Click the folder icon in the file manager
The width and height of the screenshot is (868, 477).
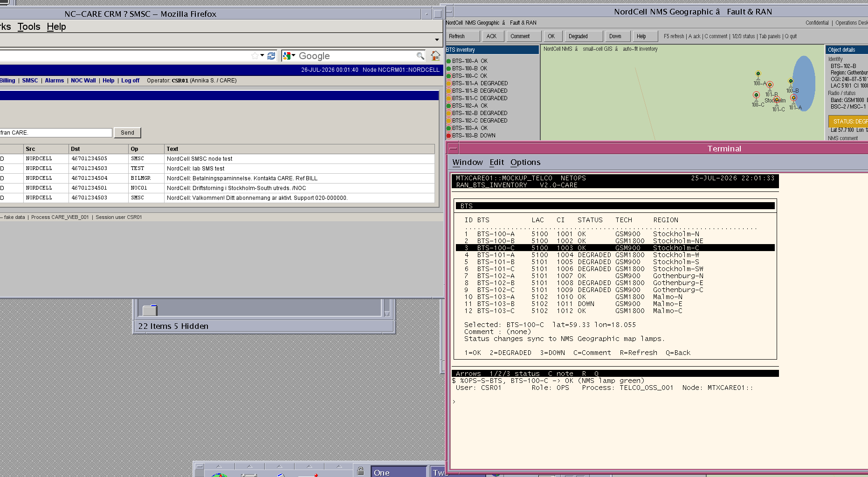pos(150,310)
